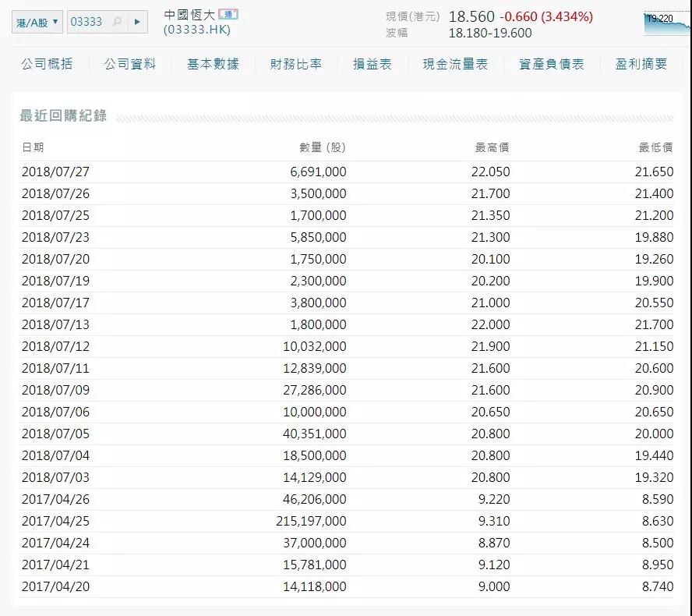Image resolution: width=692 pixels, height=616 pixels.
Task: Open the 資產負債表 tab
Action: click(x=551, y=64)
